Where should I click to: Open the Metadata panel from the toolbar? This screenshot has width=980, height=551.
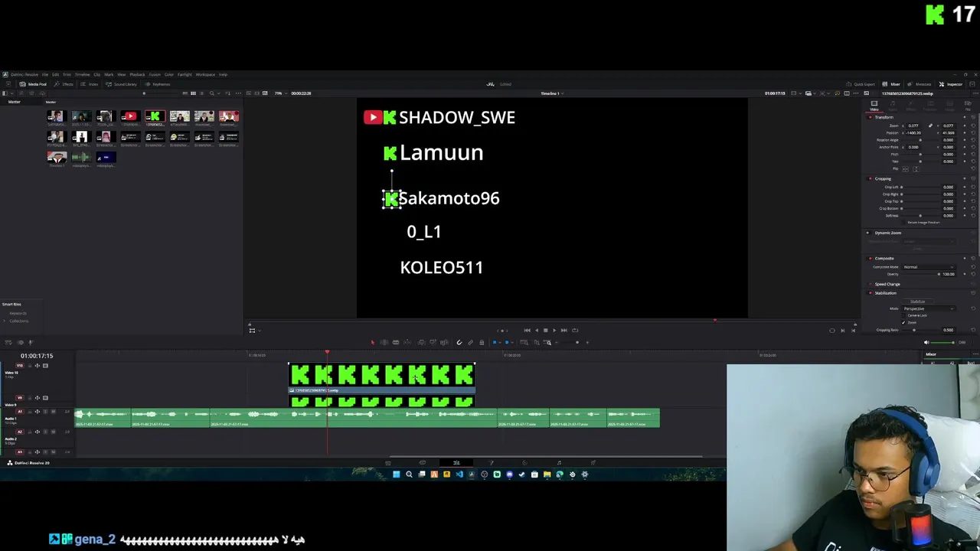coord(919,84)
